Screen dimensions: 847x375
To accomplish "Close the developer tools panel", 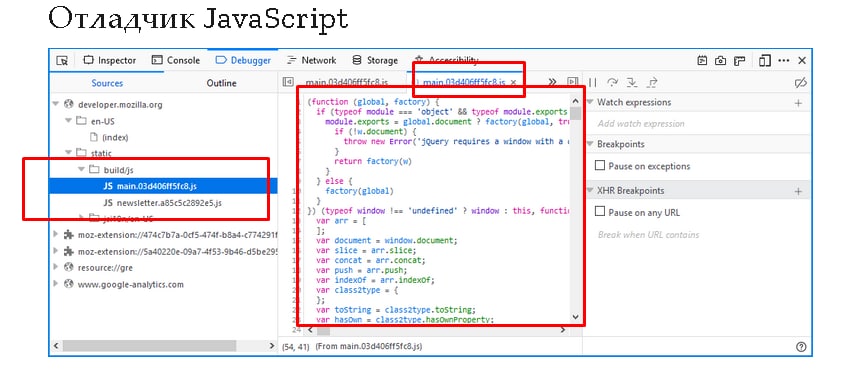I will click(802, 61).
